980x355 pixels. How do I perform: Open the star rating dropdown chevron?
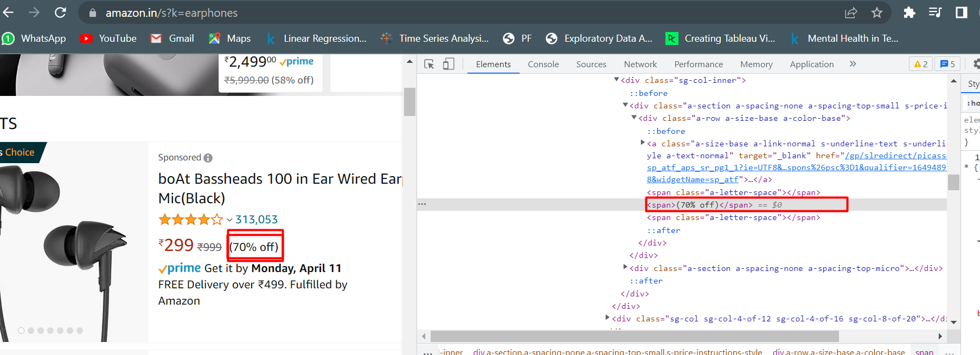229,220
